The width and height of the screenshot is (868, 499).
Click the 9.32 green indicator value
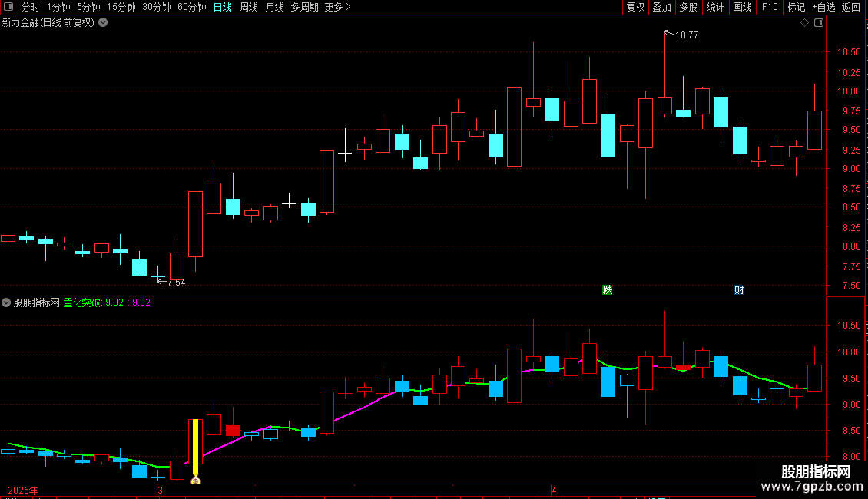[114, 302]
